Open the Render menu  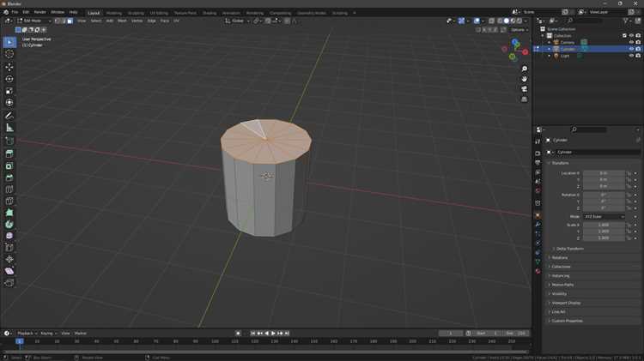click(x=39, y=12)
